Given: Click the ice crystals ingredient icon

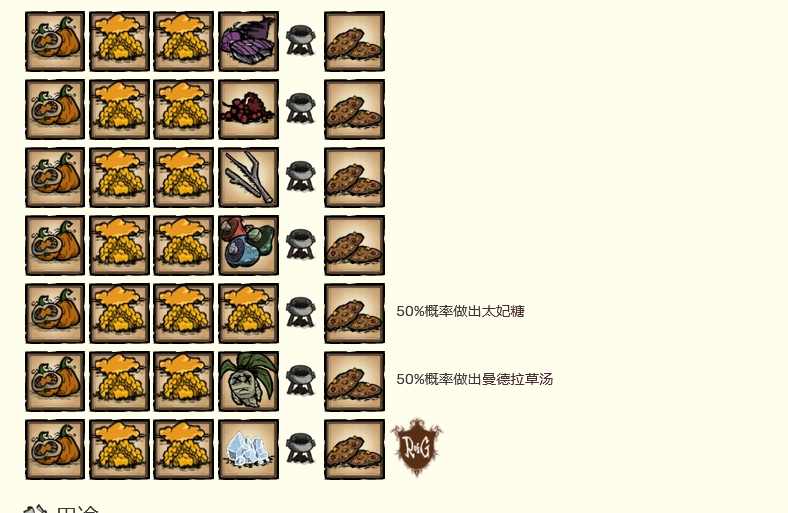Looking at the screenshot, I should pos(248,449).
